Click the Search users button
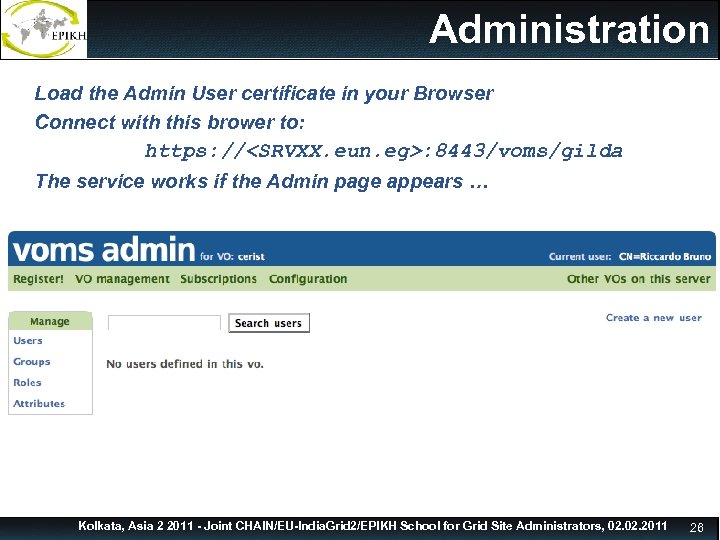The height and width of the screenshot is (540, 720). [269, 323]
